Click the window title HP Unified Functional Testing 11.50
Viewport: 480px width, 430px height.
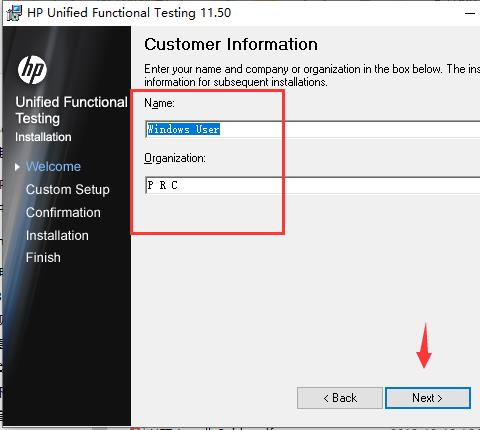coord(129,13)
